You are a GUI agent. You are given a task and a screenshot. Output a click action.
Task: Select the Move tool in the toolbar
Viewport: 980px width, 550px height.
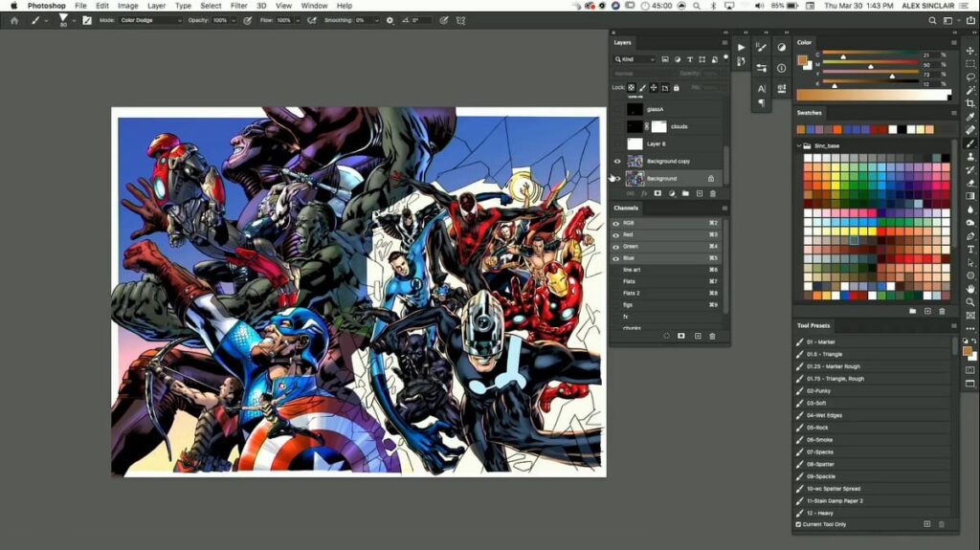coord(970,51)
